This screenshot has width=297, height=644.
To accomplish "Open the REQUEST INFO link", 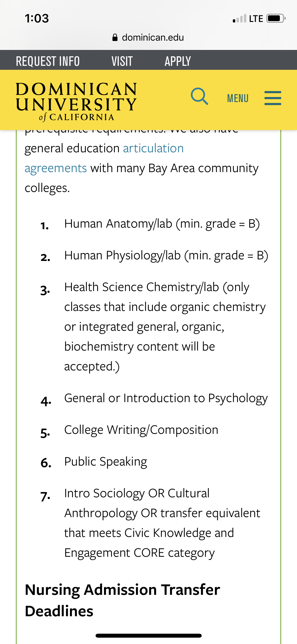I will pyautogui.click(x=48, y=61).
